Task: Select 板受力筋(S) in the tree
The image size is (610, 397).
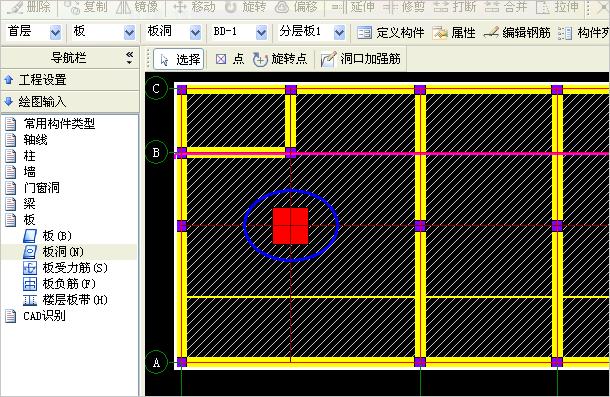Action: coord(65,268)
